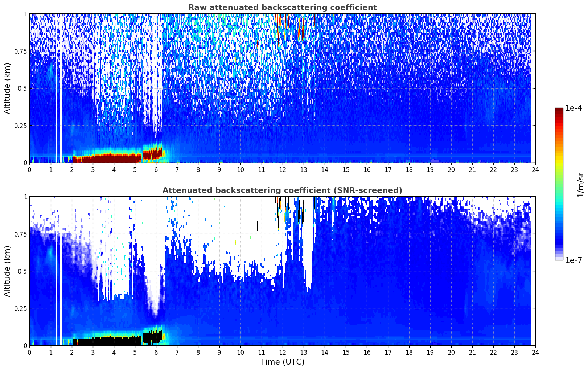Click the 'Raw attenuated backscattering coefficient' title
Viewport: 588px width, 370px height.
point(282,8)
